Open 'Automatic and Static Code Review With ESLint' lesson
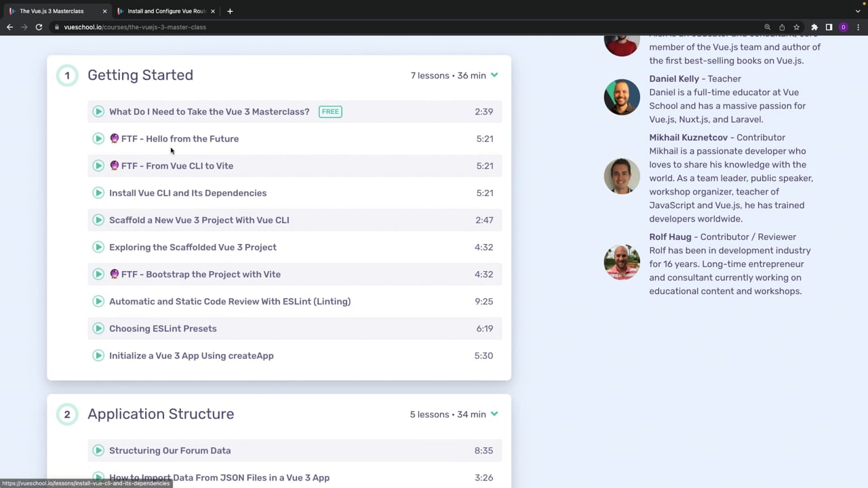Screen dimensions: 868x488 click(230, 302)
